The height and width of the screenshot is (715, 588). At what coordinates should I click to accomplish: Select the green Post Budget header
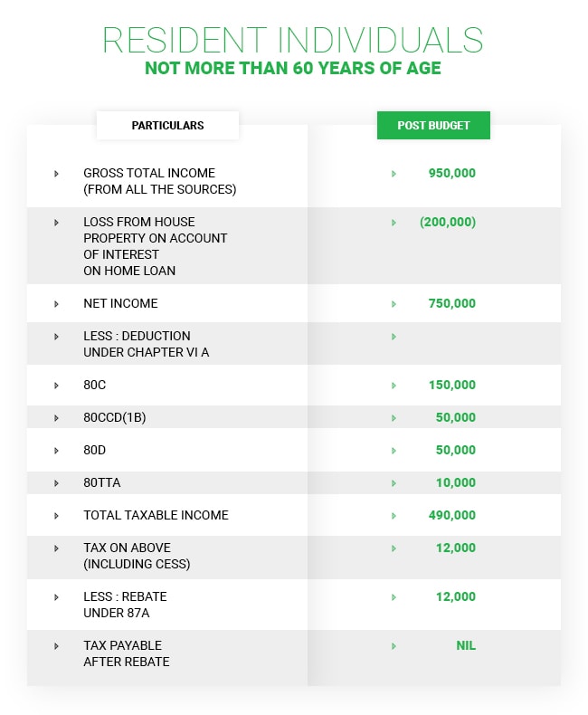coord(433,125)
